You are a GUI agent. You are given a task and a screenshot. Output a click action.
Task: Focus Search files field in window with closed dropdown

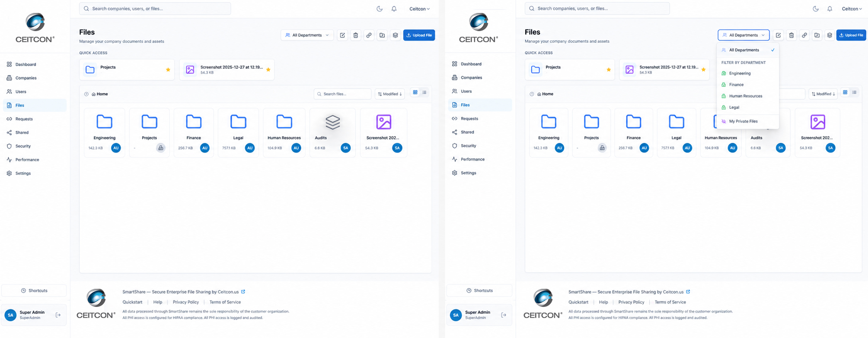pyautogui.click(x=342, y=94)
